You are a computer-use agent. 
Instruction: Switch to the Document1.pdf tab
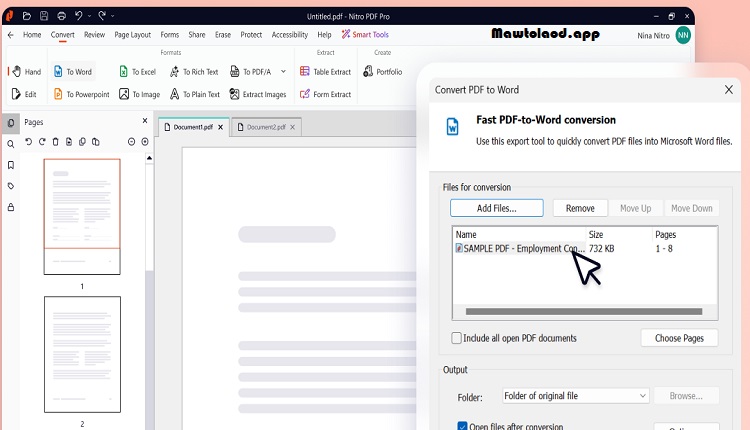click(x=193, y=127)
